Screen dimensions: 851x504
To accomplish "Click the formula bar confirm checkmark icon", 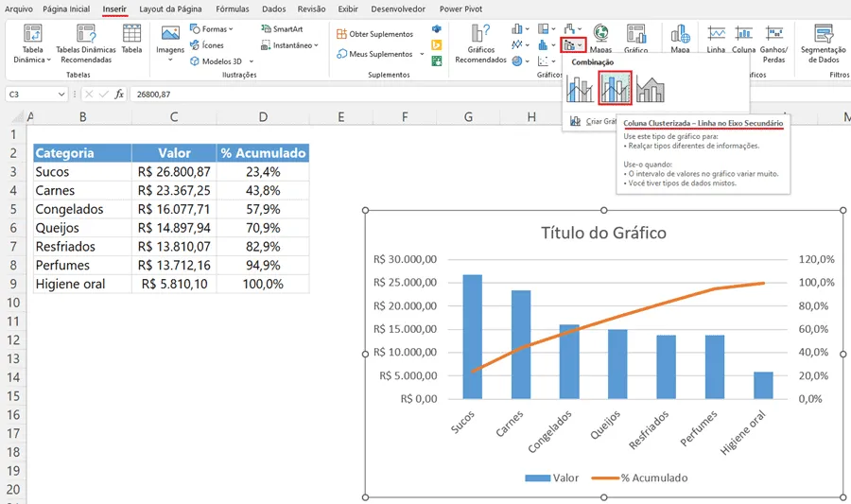I will [x=104, y=95].
